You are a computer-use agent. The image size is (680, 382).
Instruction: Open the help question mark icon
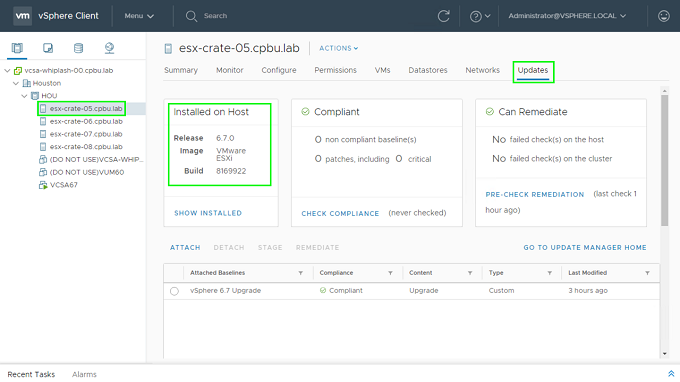click(x=475, y=16)
